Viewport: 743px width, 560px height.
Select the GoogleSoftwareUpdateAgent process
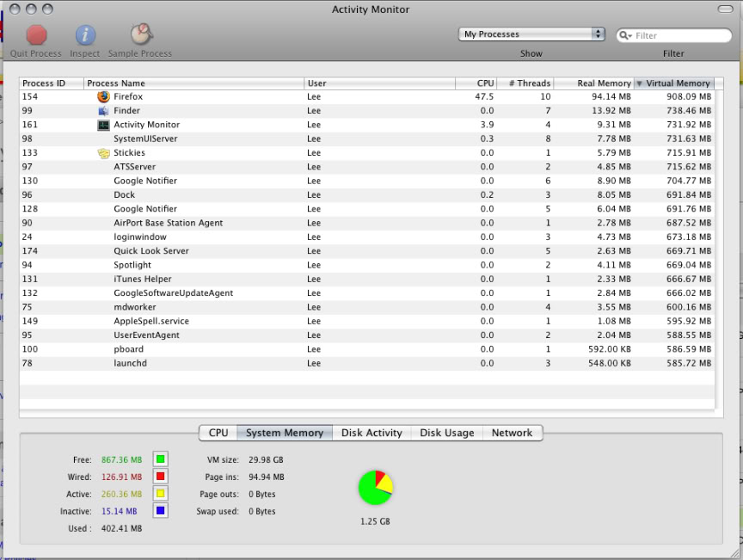click(x=366, y=293)
